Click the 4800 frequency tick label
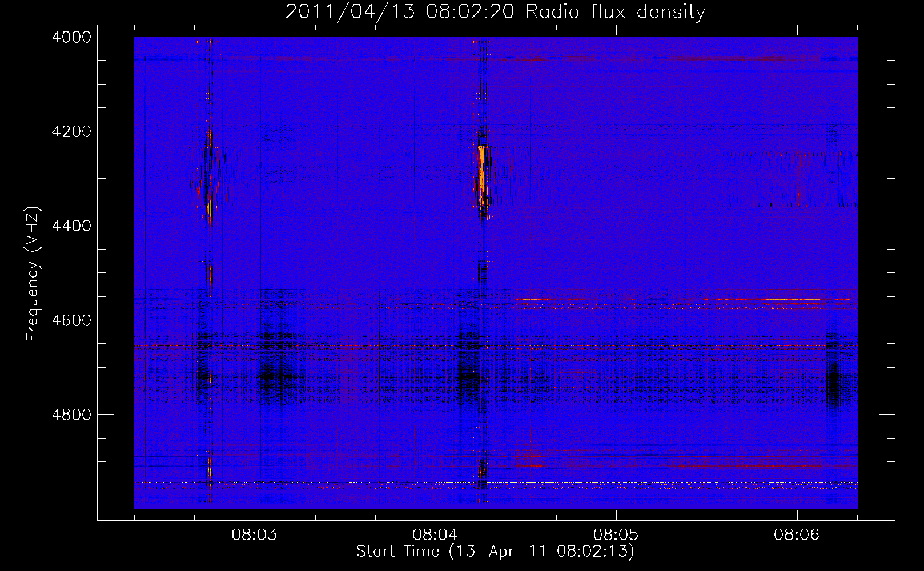The width and height of the screenshot is (924, 571). point(71,414)
